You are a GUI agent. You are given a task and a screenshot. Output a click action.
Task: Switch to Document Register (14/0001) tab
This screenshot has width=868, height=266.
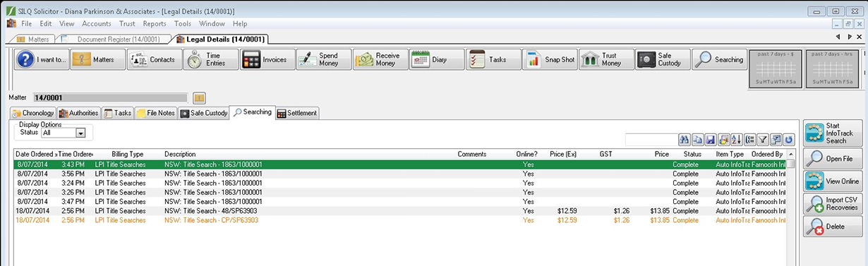[x=113, y=39]
